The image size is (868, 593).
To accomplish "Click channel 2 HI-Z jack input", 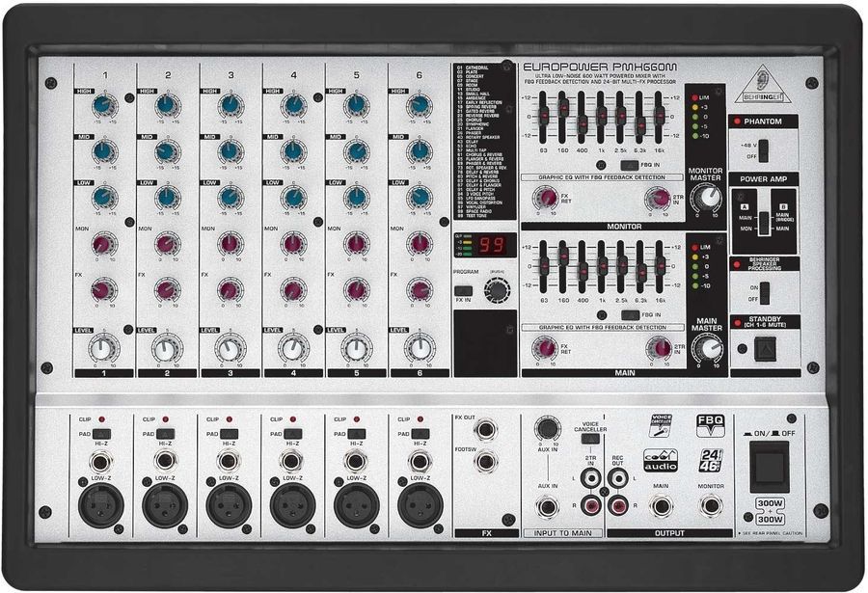I will coord(165,461).
